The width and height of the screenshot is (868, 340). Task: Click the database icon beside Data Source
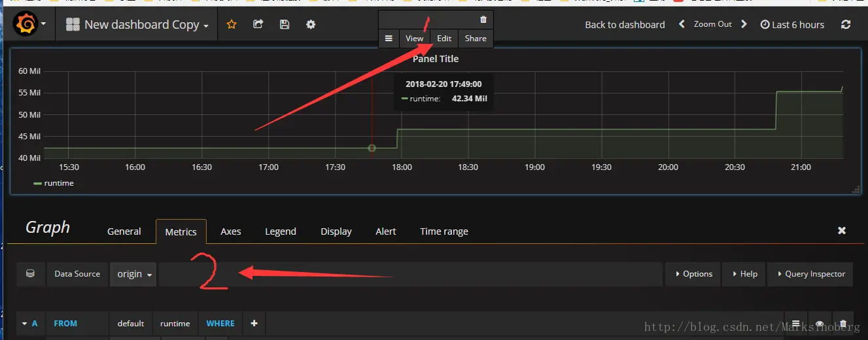coord(31,274)
